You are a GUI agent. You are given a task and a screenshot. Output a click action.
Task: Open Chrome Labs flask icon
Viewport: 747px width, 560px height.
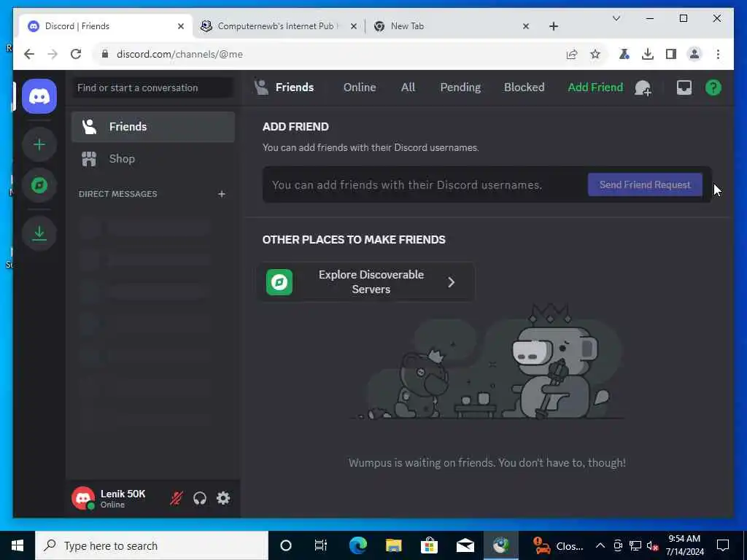click(624, 54)
